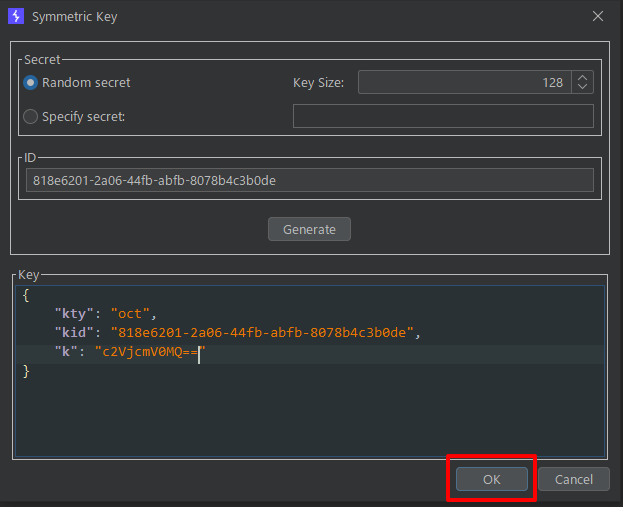Cancel the Symmetric Key dialog

click(574, 479)
